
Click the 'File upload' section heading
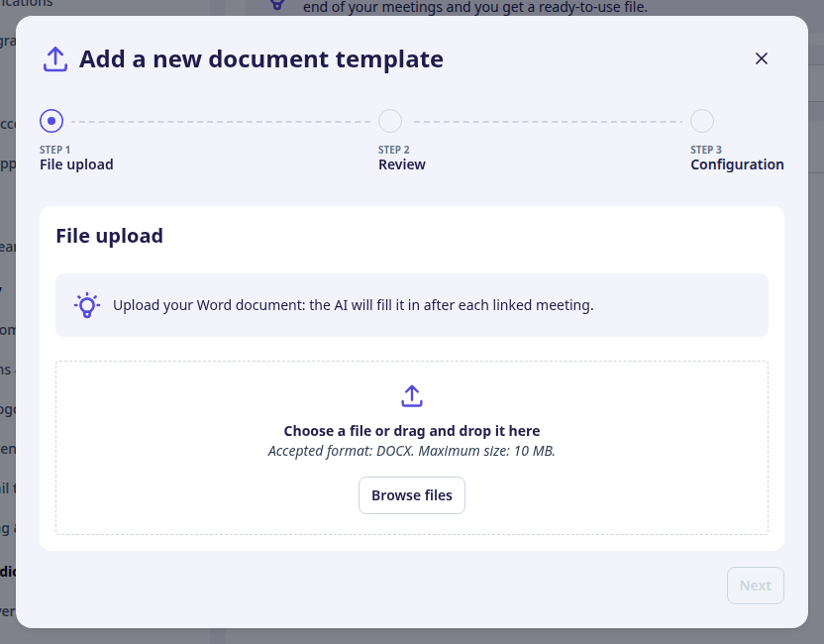tap(109, 236)
